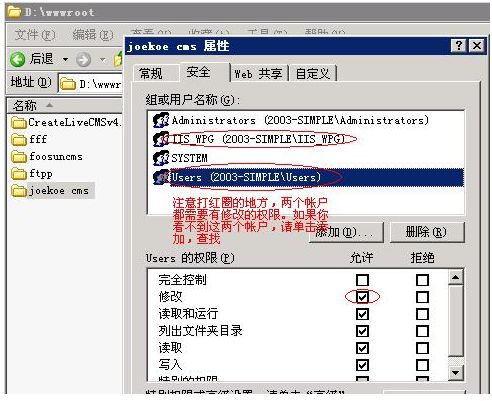Select the CreateLiveCMSv4 folder icon
This screenshot has width=492, height=401.
tap(19, 123)
